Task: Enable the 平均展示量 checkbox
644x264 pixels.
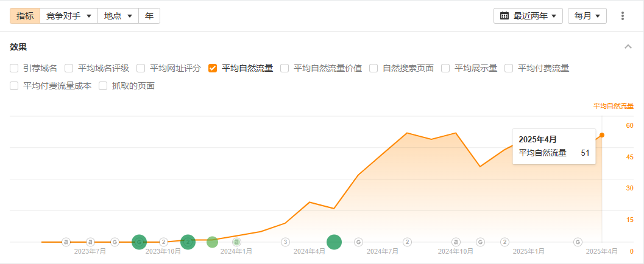Action: tap(445, 68)
